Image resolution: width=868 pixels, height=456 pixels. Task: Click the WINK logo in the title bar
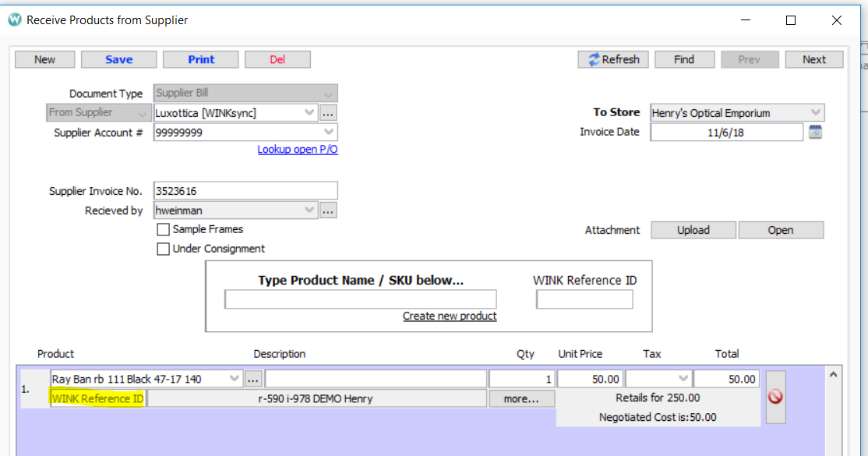(x=13, y=19)
